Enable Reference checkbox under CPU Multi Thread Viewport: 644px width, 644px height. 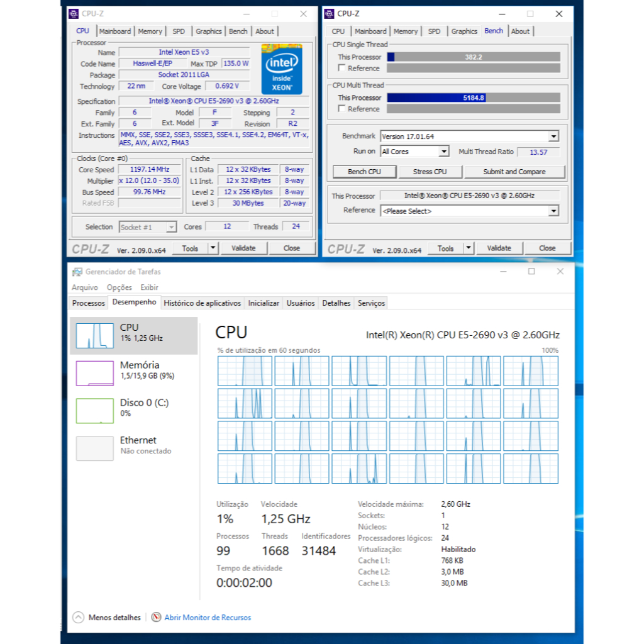pyautogui.click(x=341, y=108)
